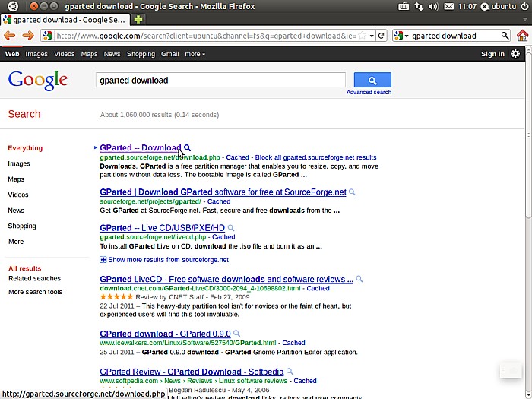The width and height of the screenshot is (532, 399).
Task: Click the blue Google search button
Action: (x=372, y=80)
